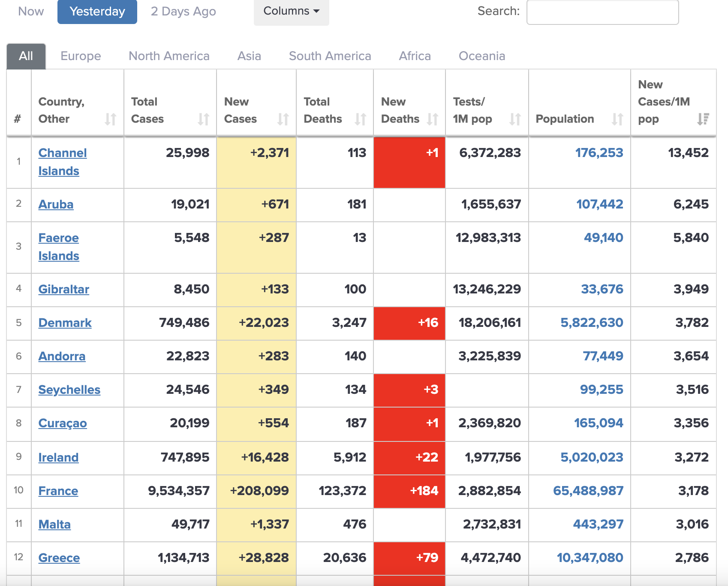Select the All continents tab
The width and height of the screenshot is (728, 586).
26,56
